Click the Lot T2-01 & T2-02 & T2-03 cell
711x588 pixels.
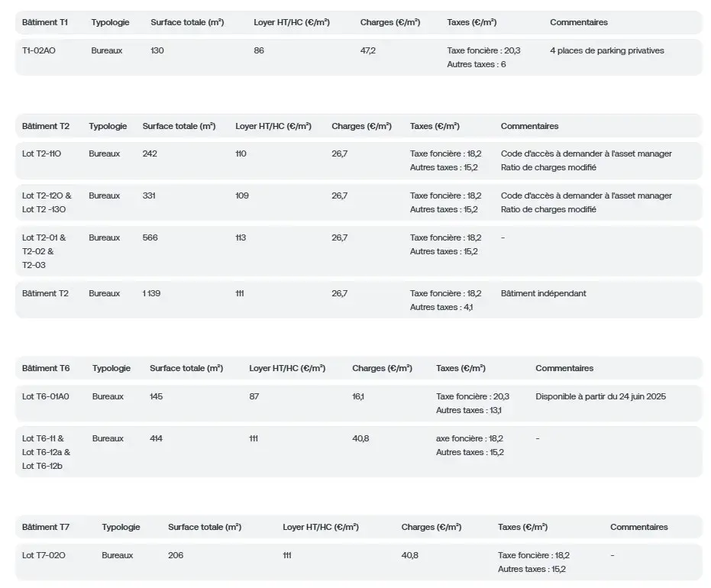tap(44, 251)
